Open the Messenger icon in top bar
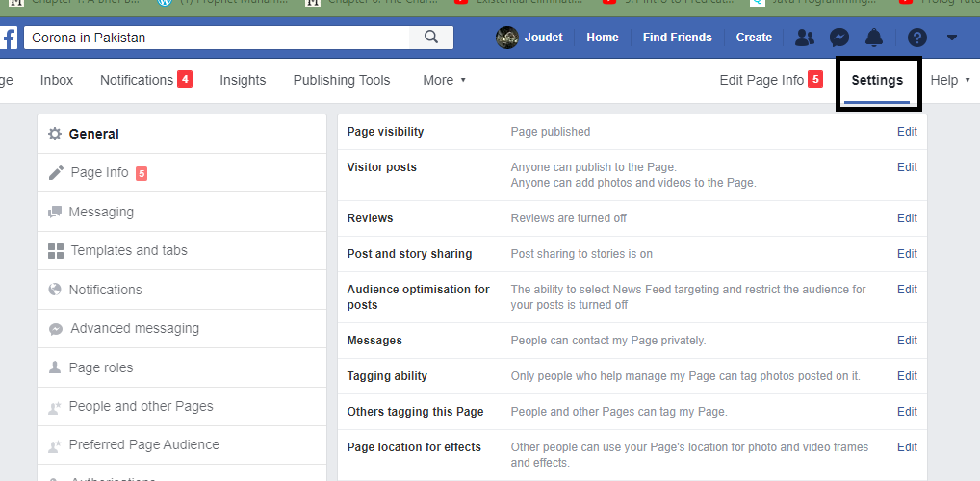The height and width of the screenshot is (481, 980). click(839, 38)
